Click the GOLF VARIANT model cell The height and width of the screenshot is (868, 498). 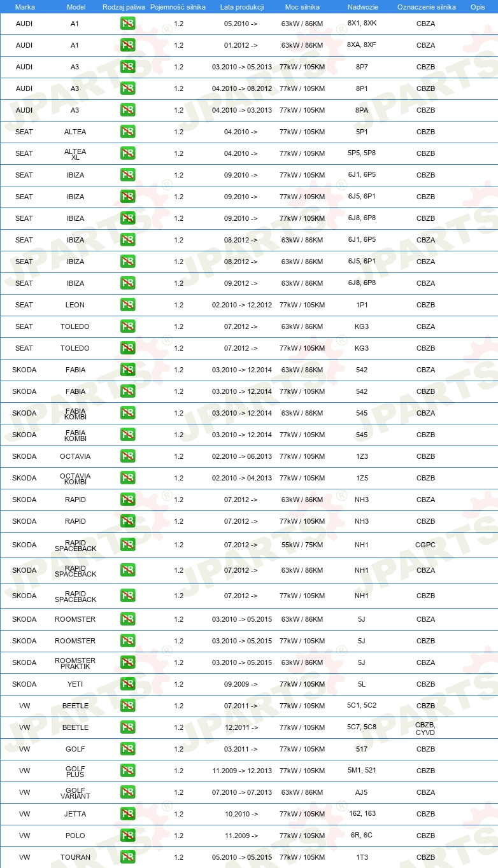tap(75, 793)
